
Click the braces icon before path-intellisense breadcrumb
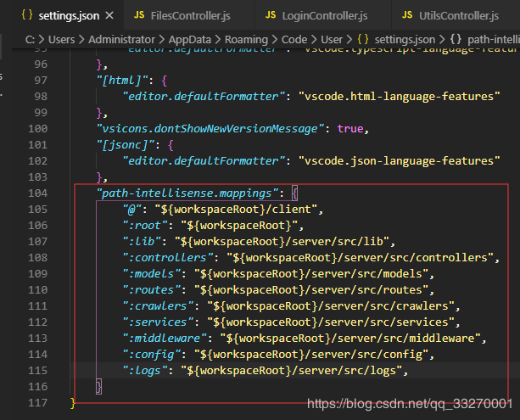coord(456,40)
